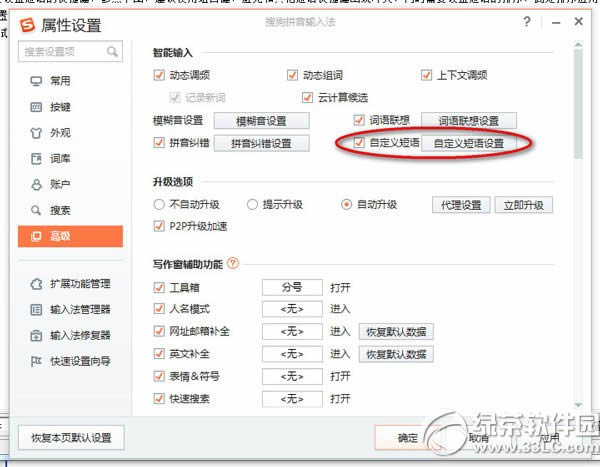The width and height of the screenshot is (600, 467).
Task: Open the 账户 settings section
Action: 70,185
